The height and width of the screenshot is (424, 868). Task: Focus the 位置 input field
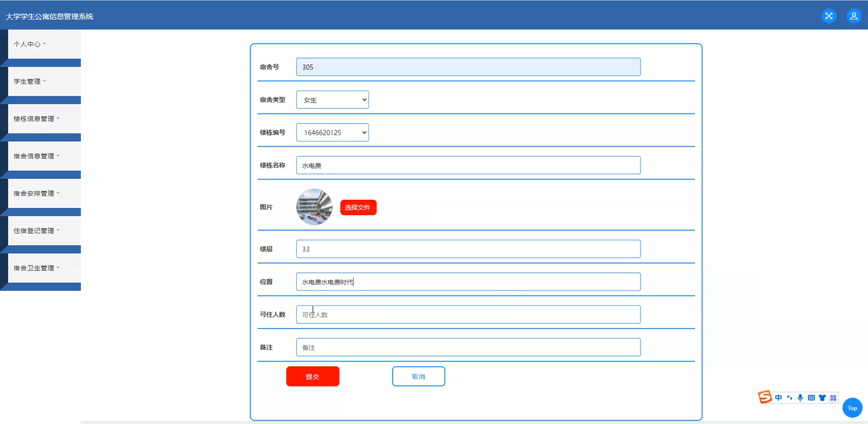(x=468, y=282)
